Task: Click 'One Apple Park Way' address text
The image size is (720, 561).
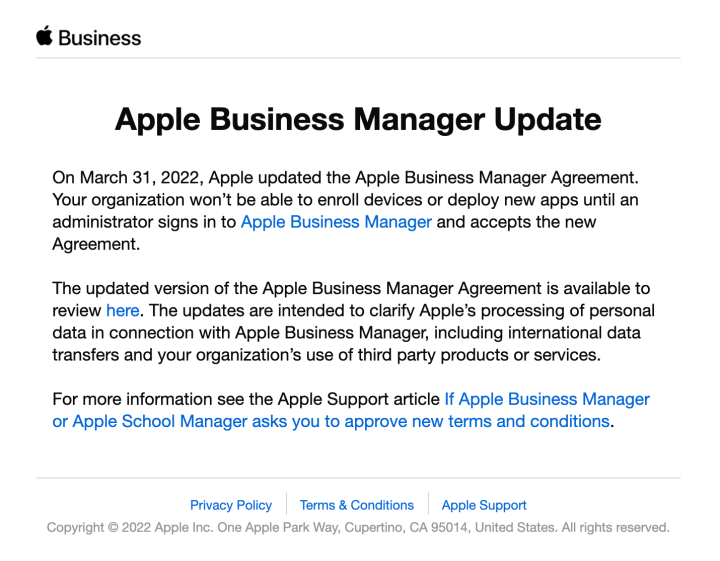Action: click(279, 527)
